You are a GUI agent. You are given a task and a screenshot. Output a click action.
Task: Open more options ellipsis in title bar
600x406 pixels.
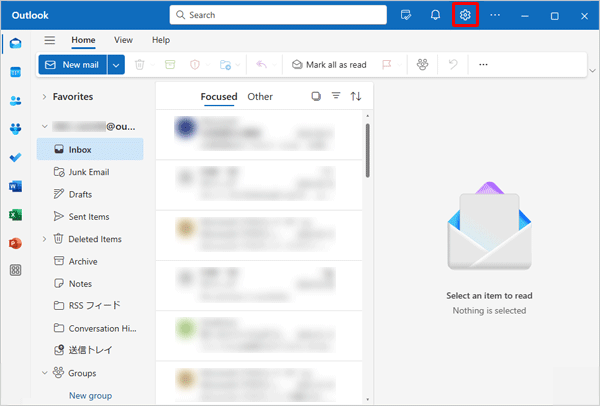click(x=495, y=15)
